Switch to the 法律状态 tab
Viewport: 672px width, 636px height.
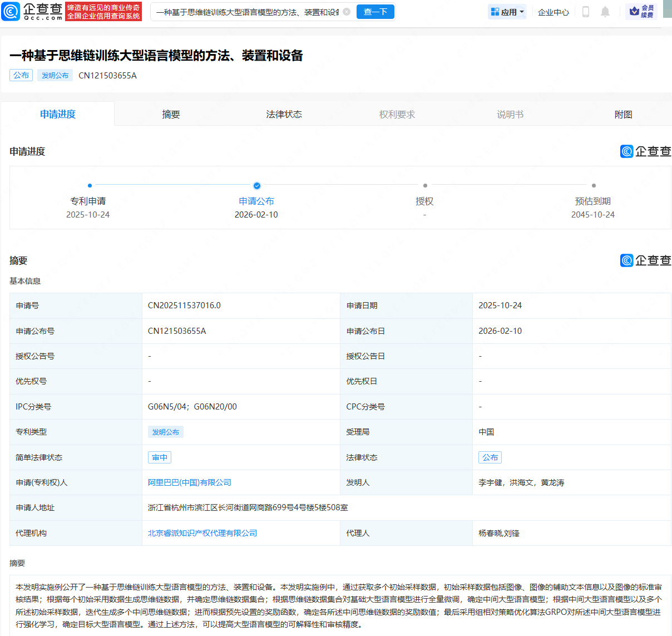(x=284, y=114)
